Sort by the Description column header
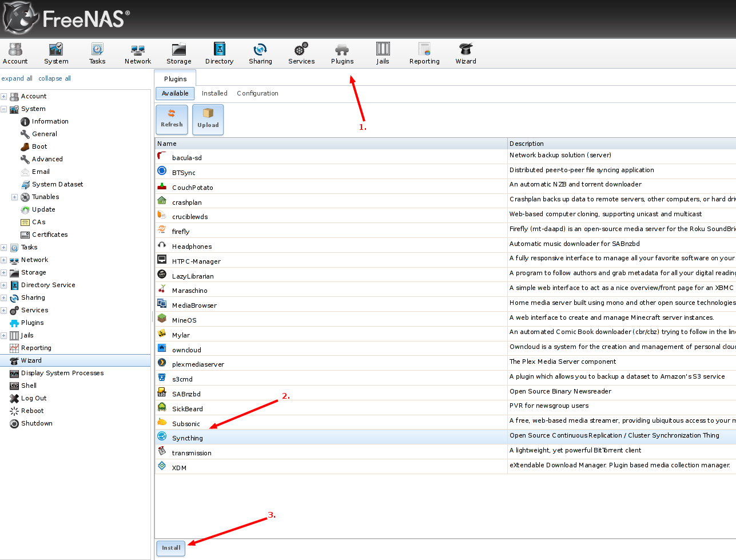736x560 pixels. (622, 144)
